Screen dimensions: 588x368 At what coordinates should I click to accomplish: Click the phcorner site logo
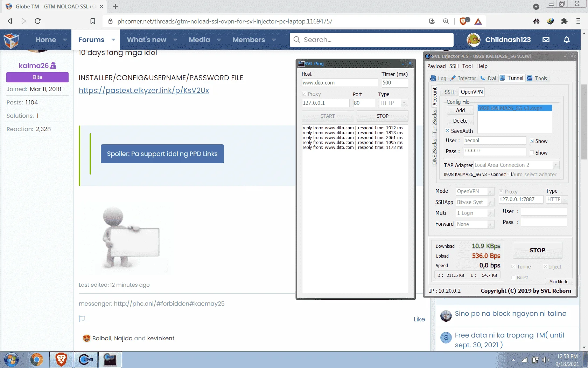click(11, 40)
